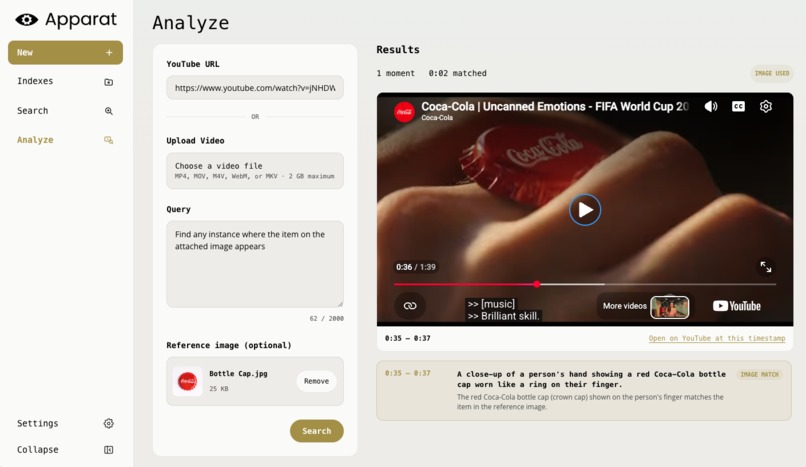Collapse the sidebar via Collapse label
The height and width of the screenshot is (467, 806).
[38, 450]
